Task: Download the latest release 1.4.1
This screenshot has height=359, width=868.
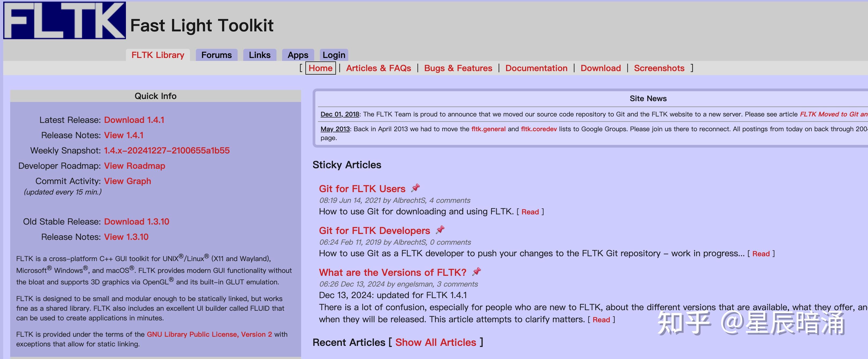Action: coord(134,120)
